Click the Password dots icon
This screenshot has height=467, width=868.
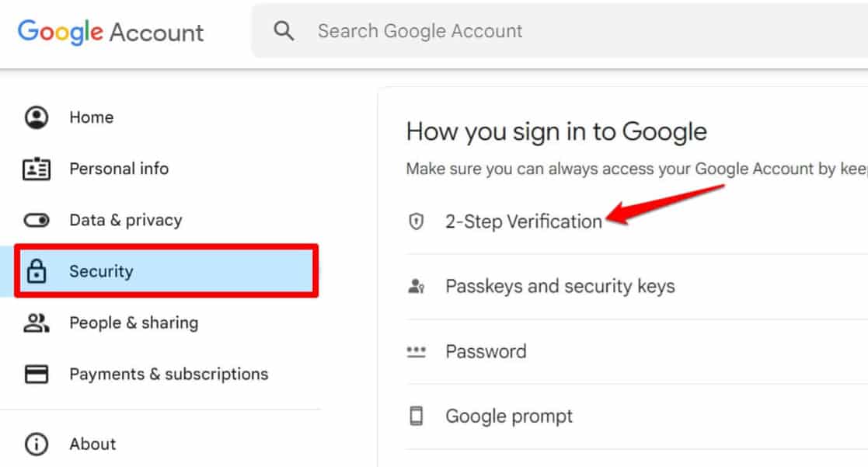tap(417, 350)
